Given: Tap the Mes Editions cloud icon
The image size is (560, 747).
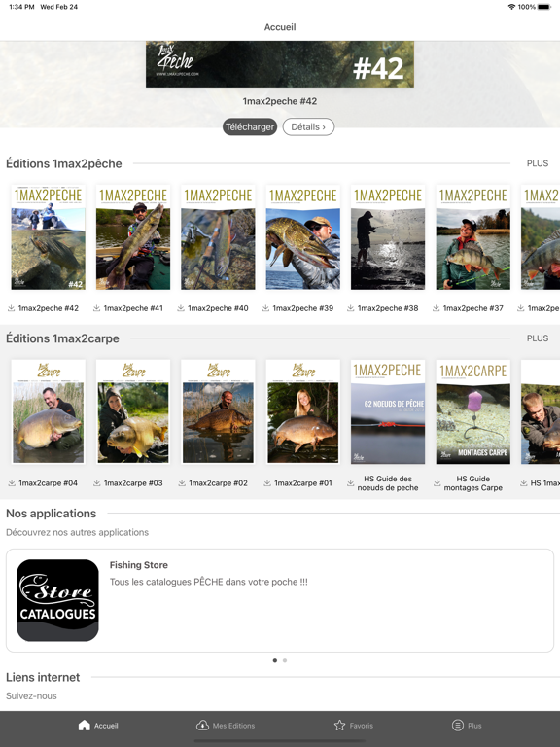Looking at the screenshot, I should [x=202, y=725].
